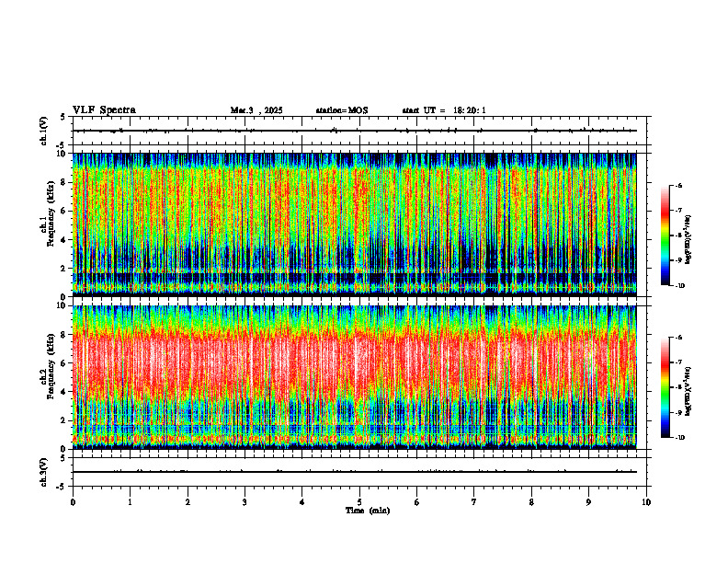Click the time axis tick label "3"
728x563 pixels.
click(245, 502)
